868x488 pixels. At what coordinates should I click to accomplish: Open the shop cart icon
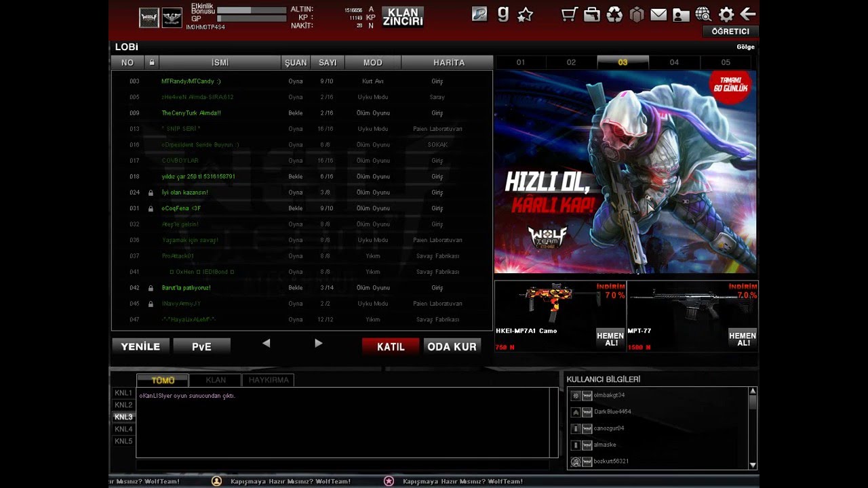570,14
